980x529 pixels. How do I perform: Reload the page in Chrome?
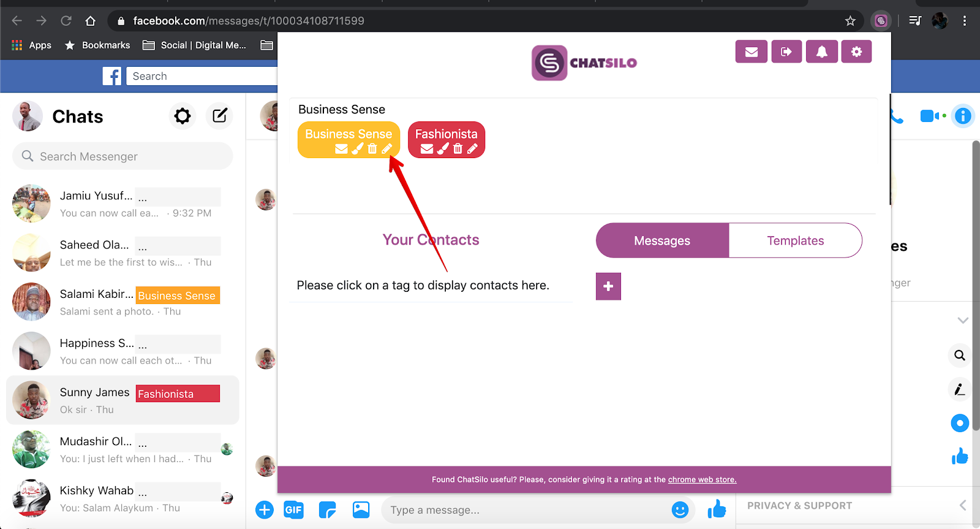(x=66, y=21)
